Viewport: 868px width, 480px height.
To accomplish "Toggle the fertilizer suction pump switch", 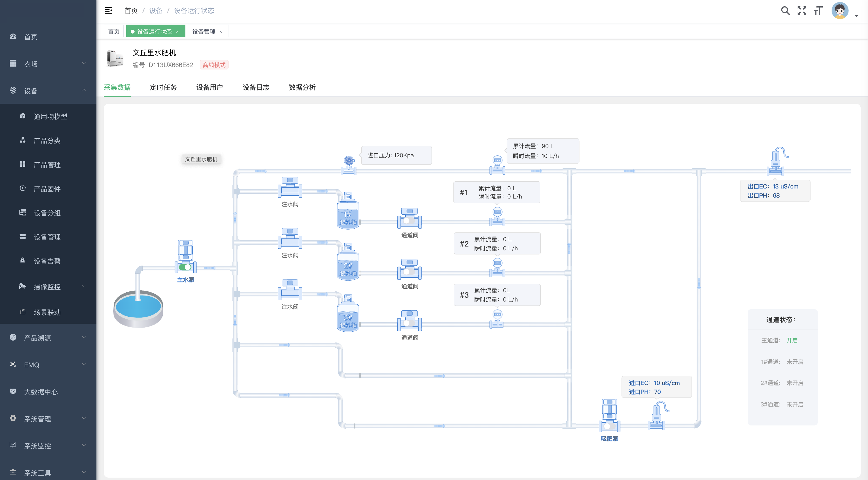I will pyautogui.click(x=609, y=426).
